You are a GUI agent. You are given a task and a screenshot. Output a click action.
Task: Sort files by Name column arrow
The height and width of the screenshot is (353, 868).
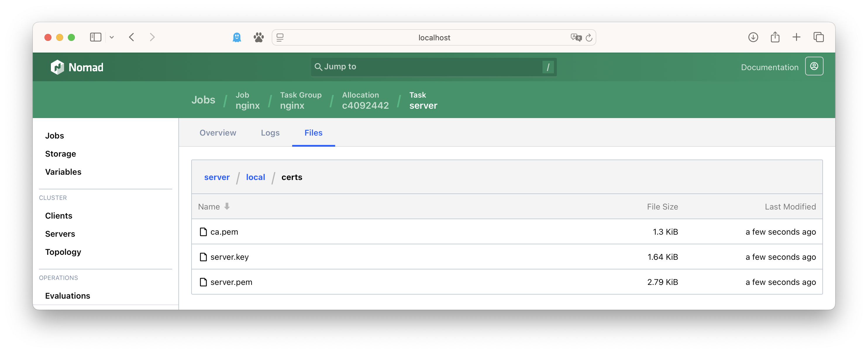(x=227, y=207)
